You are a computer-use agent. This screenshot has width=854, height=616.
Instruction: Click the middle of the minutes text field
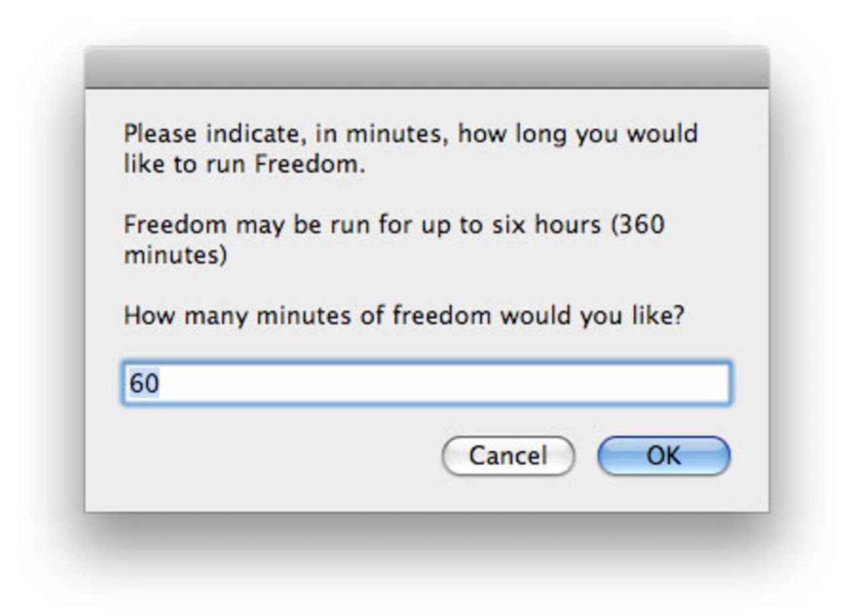(426, 383)
